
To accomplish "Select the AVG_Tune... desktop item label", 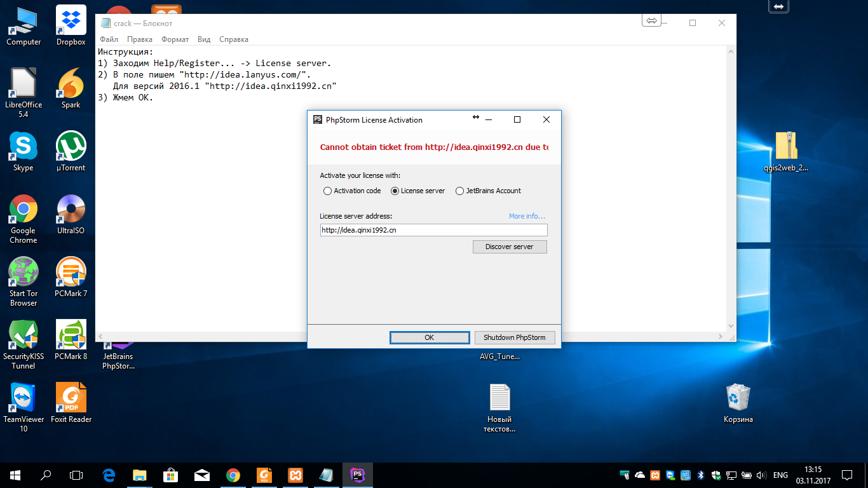I will (500, 356).
